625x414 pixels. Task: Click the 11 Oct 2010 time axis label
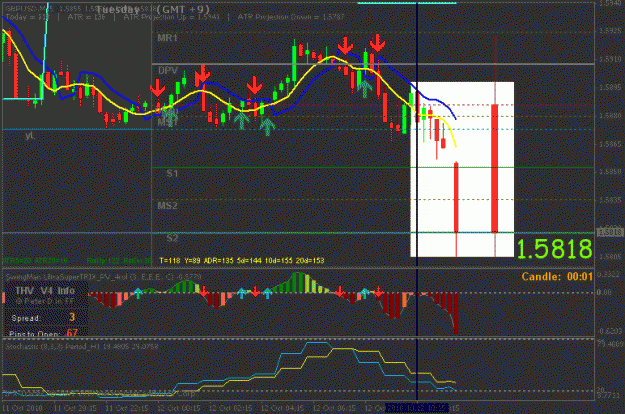[x=22, y=408]
